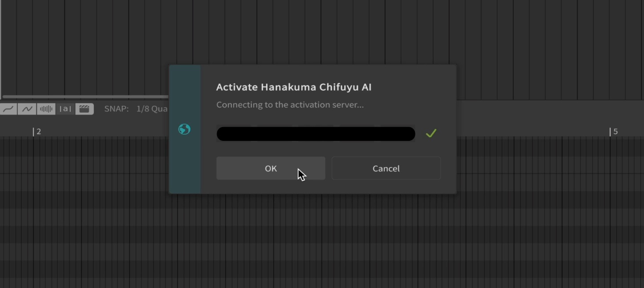Image resolution: width=644 pixels, height=288 pixels.
Task: Click the green checkmark validation icon
Action: coord(431,133)
